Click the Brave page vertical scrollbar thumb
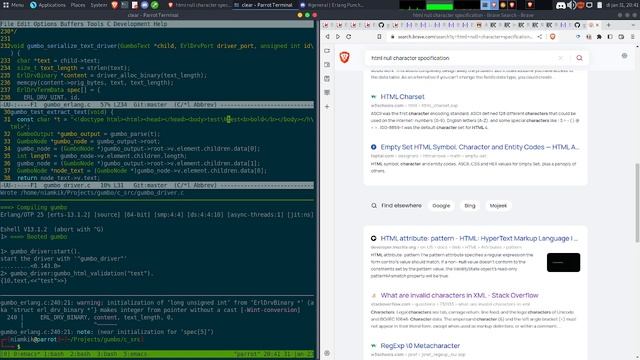Image resolution: width=640 pixels, height=360 pixels. point(637,202)
